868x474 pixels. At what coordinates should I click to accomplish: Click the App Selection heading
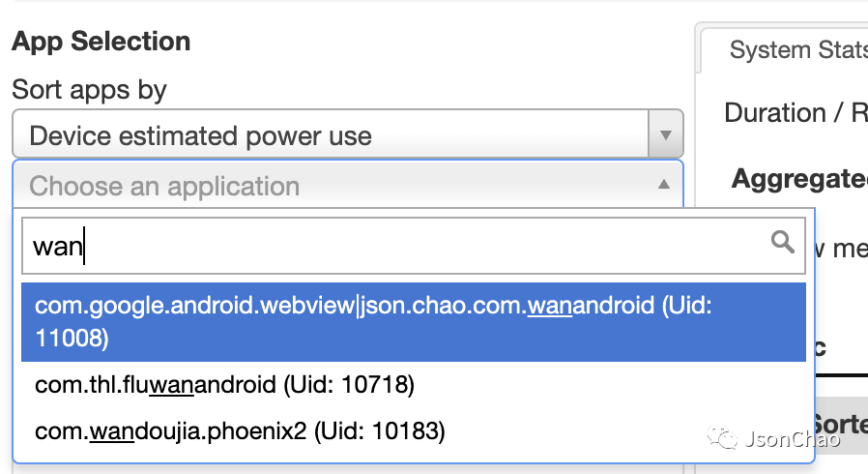coord(101,42)
